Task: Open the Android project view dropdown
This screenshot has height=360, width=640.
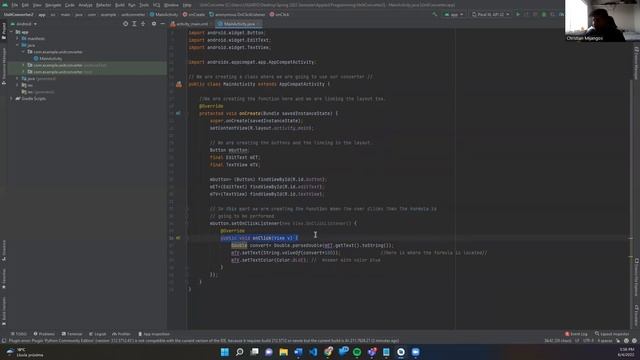Action: (x=24, y=24)
